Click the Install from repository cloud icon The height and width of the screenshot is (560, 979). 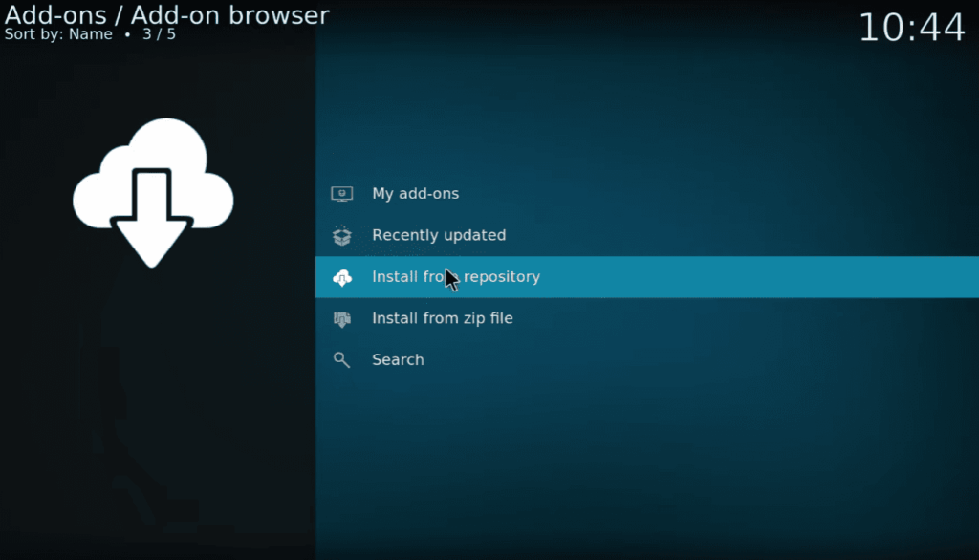[x=341, y=277]
